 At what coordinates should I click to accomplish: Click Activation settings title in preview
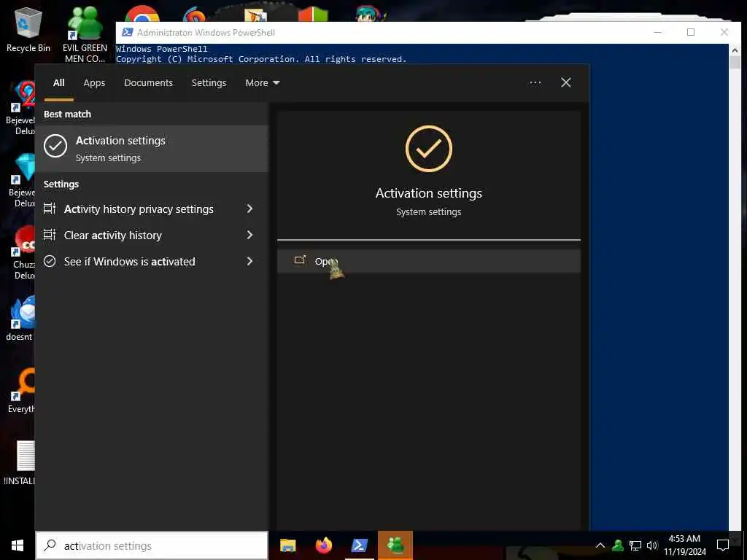428,192
